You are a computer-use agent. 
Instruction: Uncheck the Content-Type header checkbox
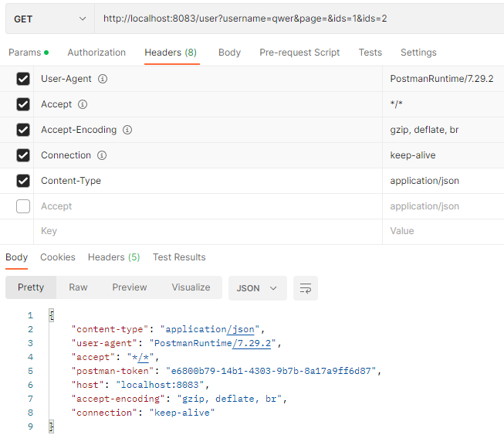coord(23,181)
